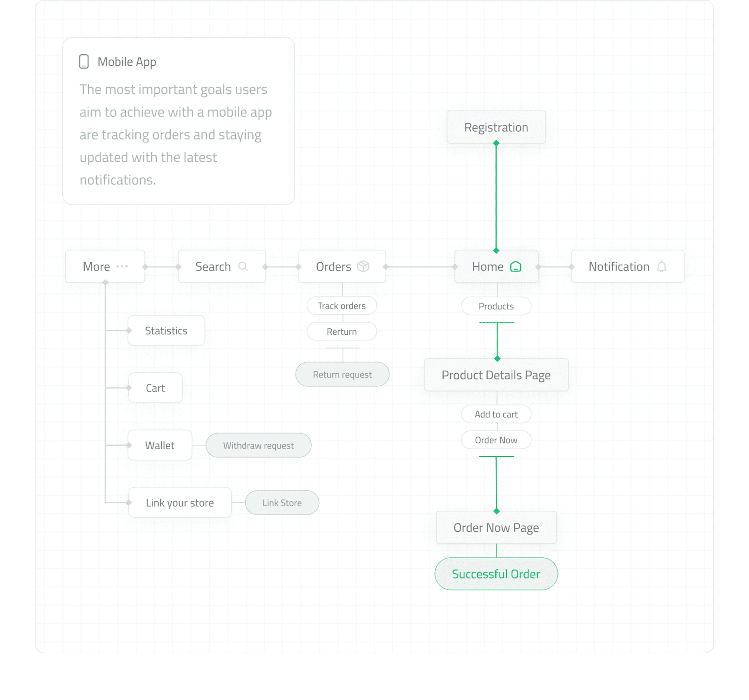Image resolution: width=749 pixels, height=700 pixels.
Task: Click the magnifier icon in Search
Action: 243,266
